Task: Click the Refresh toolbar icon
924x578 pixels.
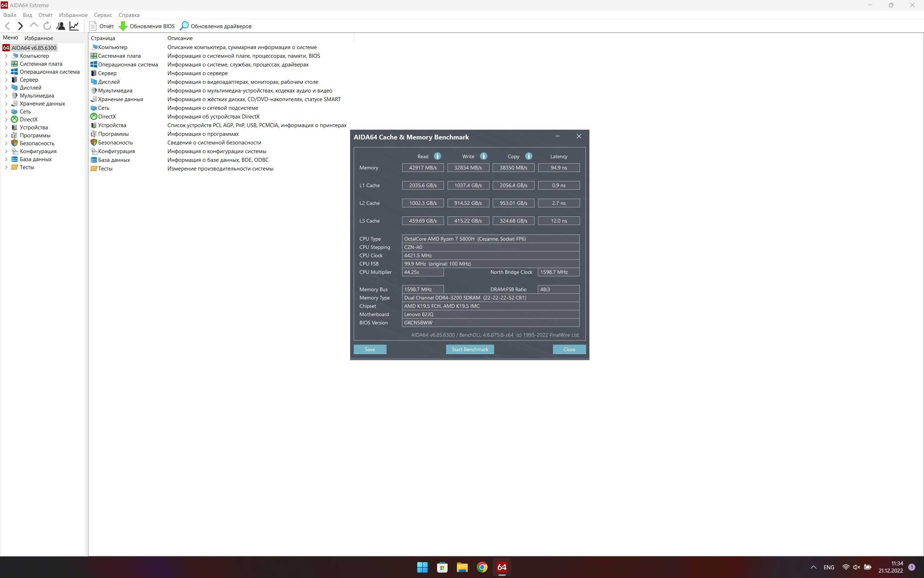Action: 47,26
